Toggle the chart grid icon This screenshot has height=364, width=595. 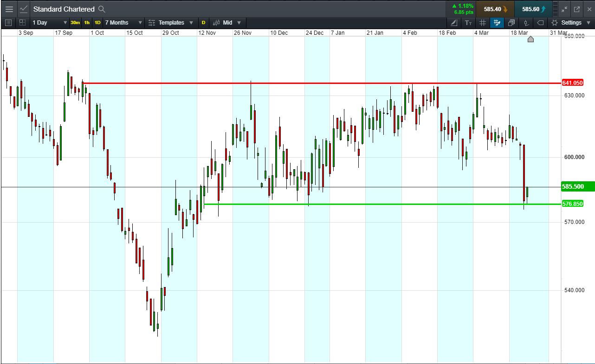[482, 23]
